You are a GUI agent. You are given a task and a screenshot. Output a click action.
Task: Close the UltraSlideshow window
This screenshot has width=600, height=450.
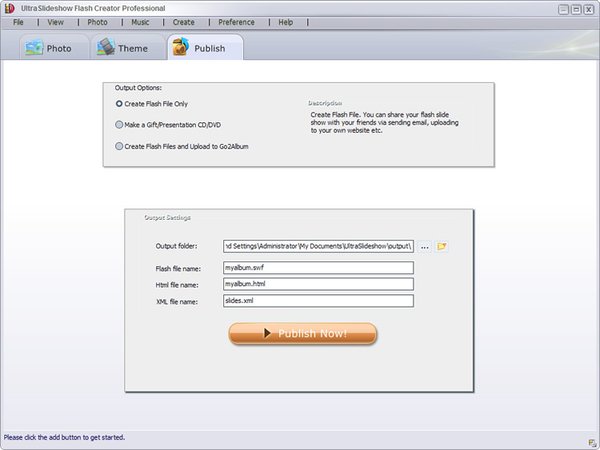click(x=589, y=10)
